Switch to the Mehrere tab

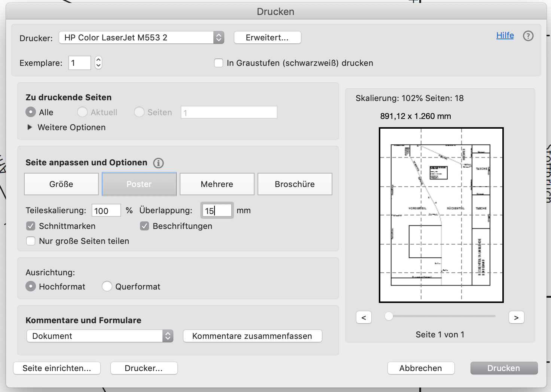[x=217, y=184]
